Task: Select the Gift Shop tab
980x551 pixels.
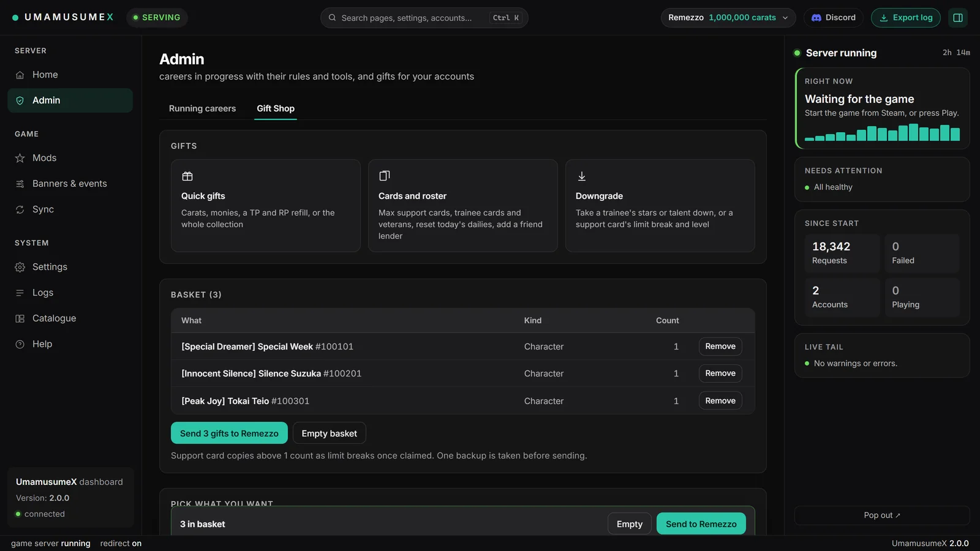Action: click(276, 108)
